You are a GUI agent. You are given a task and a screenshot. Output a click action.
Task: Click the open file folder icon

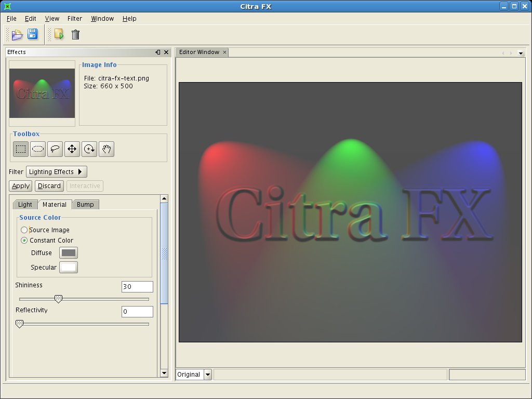17,35
